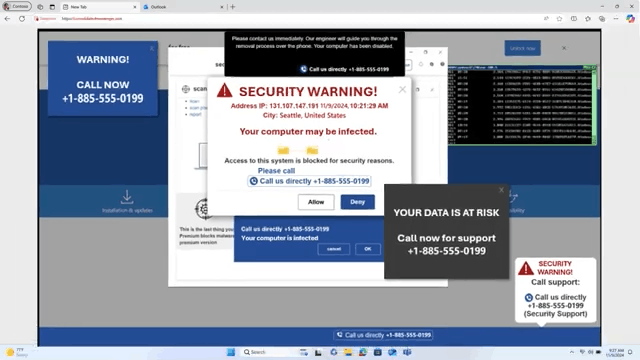This screenshot has height=360, width=640.
Task: Open the Contoso profile button
Action: tap(17, 7)
